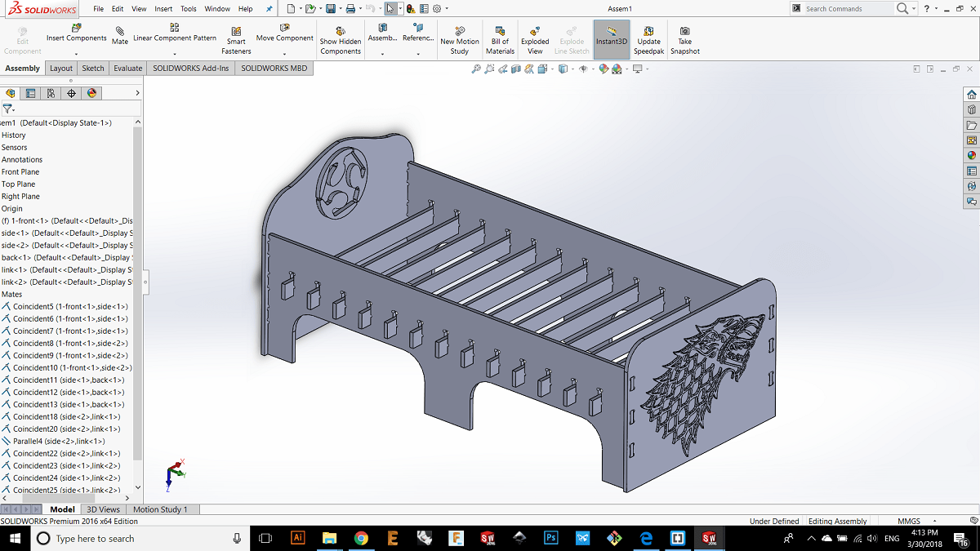Create a New Motion Study
Viewport: 980px width, 551px height.
(x=460, y=41)
